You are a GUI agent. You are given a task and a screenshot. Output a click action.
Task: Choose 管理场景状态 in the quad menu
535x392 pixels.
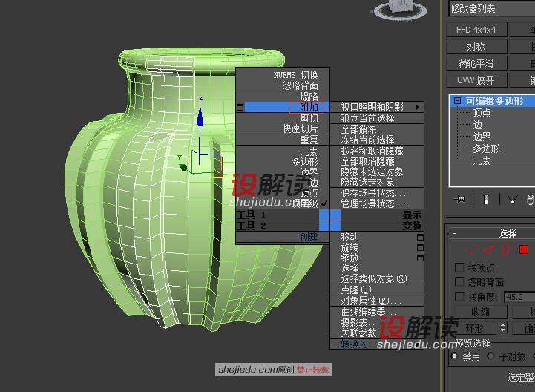point(374,204)
